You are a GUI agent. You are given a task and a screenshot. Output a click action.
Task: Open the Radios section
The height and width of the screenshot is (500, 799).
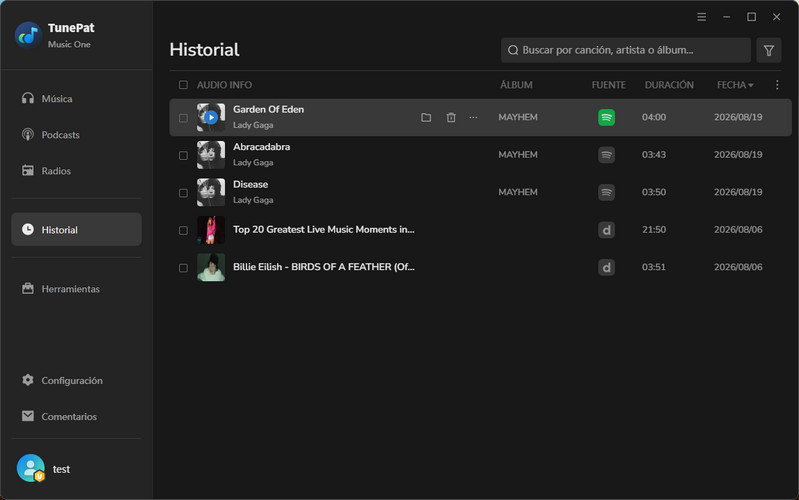[x=76, y=171]
